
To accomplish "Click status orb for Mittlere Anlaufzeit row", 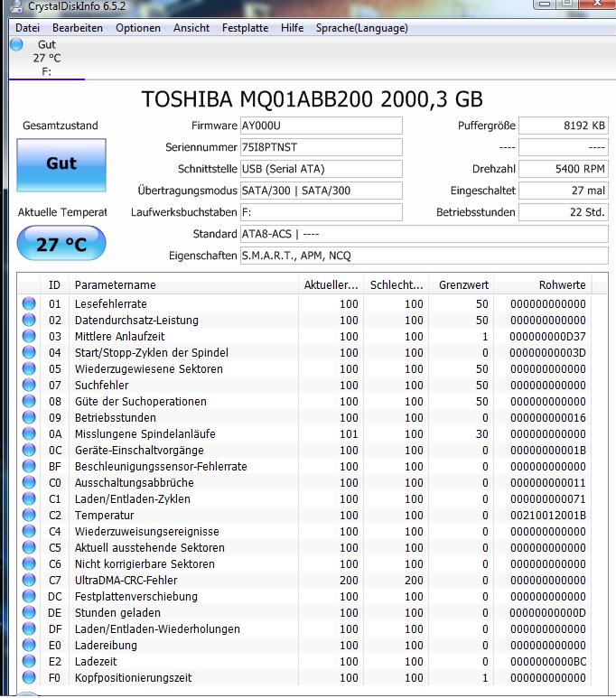I will tap(29, 336).
